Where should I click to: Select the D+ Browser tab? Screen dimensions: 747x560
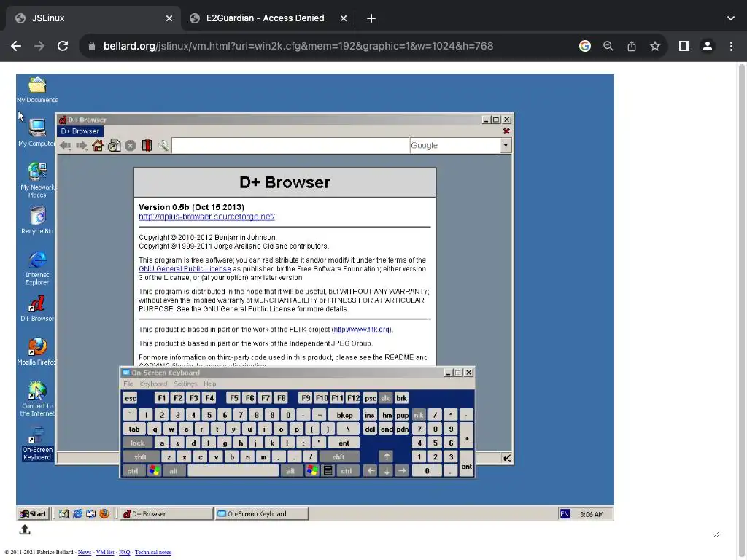click(x=80, y=131)
